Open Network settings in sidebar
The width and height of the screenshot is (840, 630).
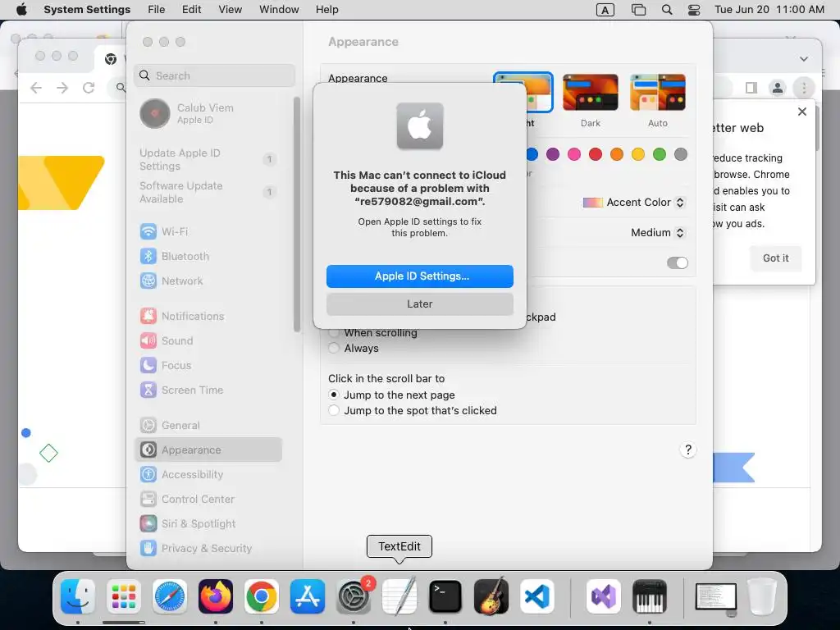tap(208, 281)
